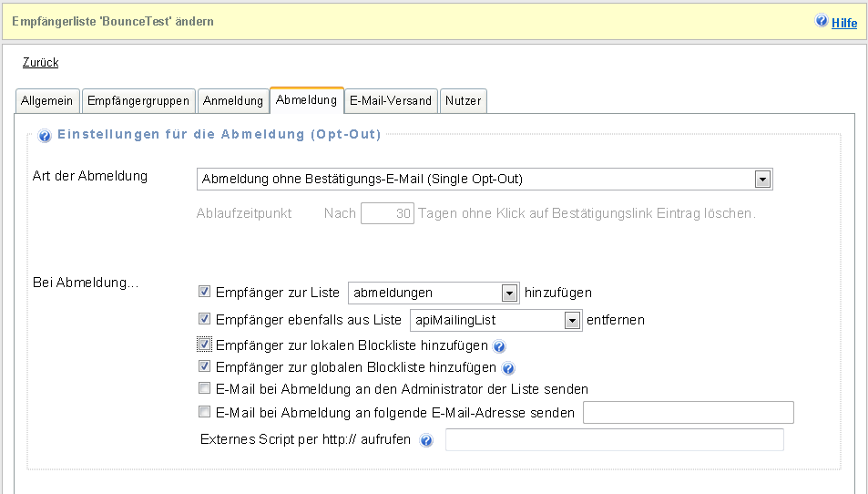
Task: Toggle 'Empfänger zur lokalen Blockliste' checkbox
Action: point(204,345)
